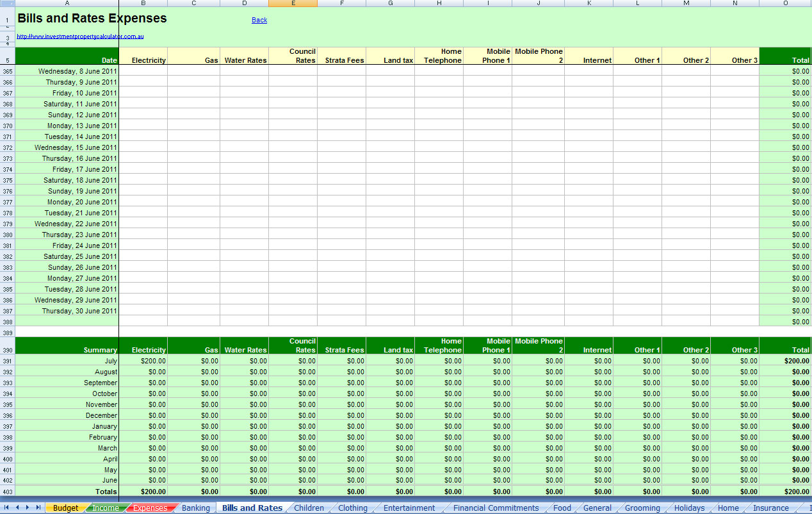Open the Insurance sheet tab
This screenshot has width=812, height=514.
click(772, 507)
